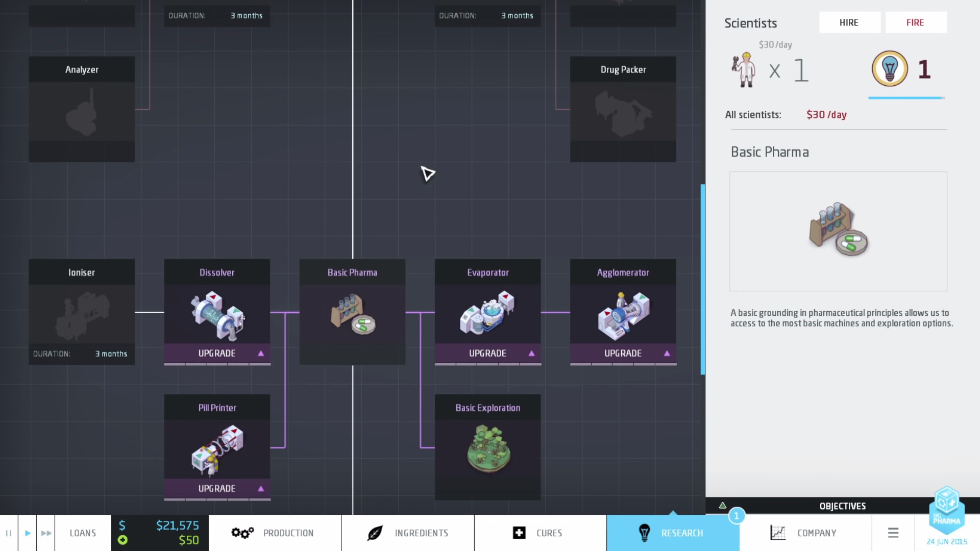
Task: Select the locked Ioniser research node
Action: (82, 312)
